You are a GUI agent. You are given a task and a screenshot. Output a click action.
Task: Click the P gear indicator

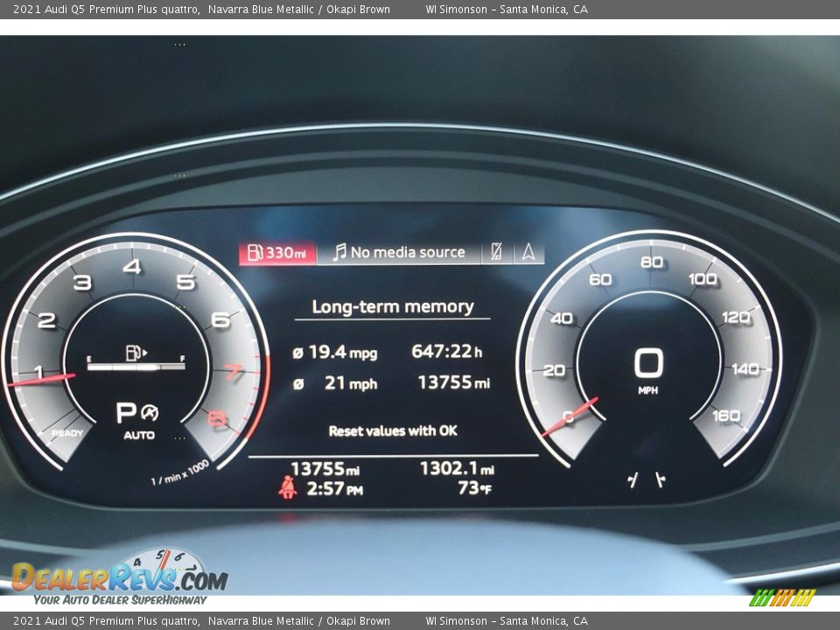pyautogui.click(x=126, y=412)
